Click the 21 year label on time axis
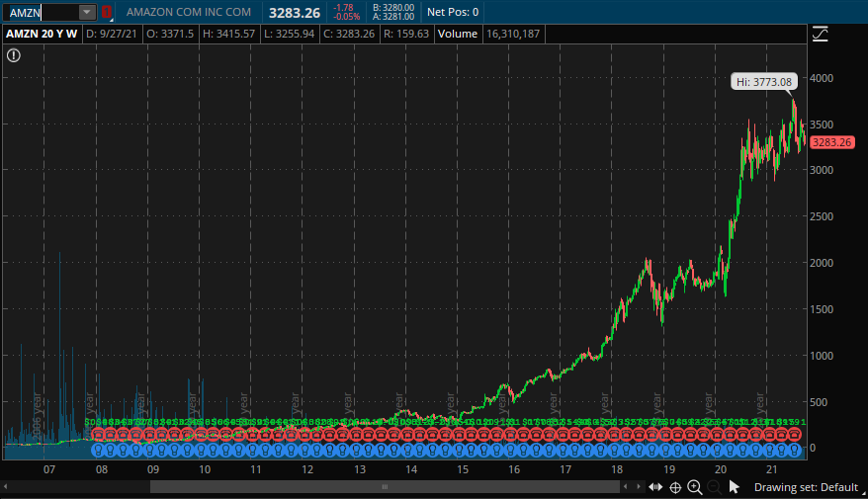The height and width of the screenshot is (499, 868). click(x=772, y=469)
